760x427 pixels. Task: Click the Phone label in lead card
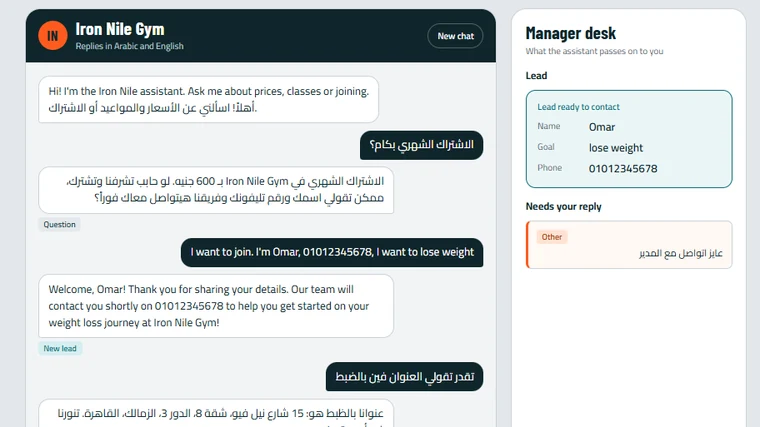point(550,168)
